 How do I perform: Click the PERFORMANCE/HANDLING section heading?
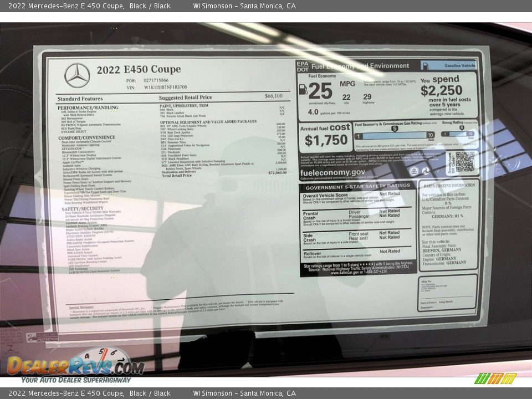tap(88, 108)
